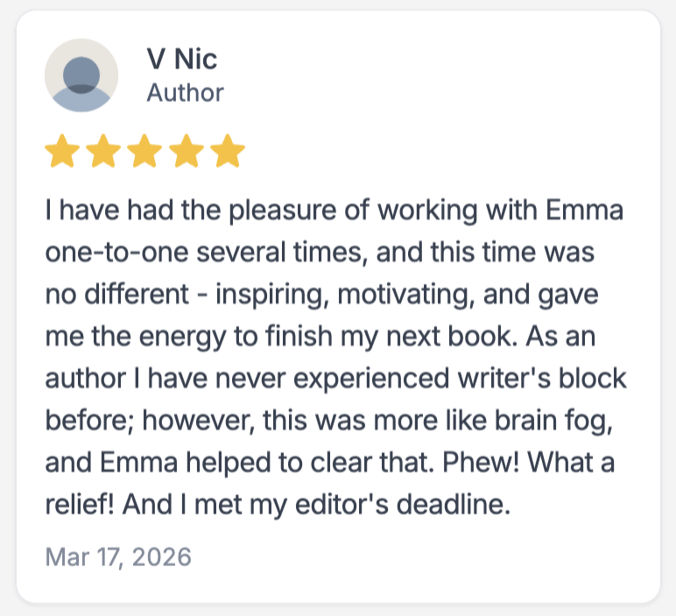Select the fourth rating star

(x=187, y=151)
